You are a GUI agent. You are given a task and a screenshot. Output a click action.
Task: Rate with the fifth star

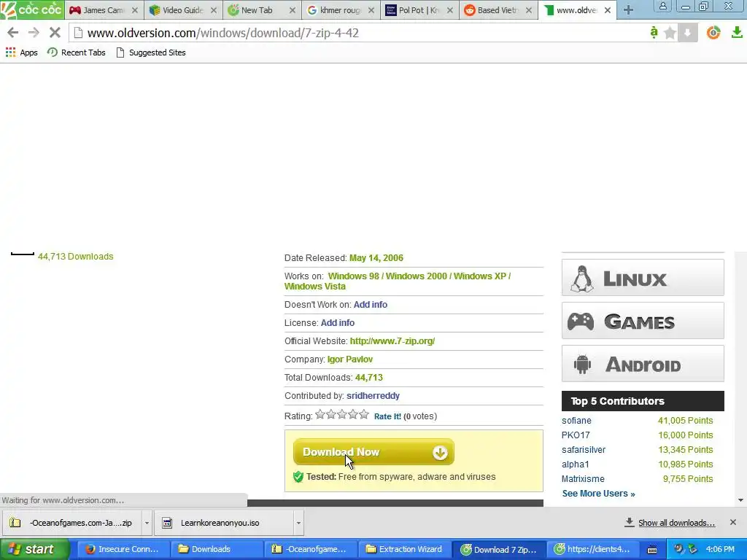[x=364, y=414]
